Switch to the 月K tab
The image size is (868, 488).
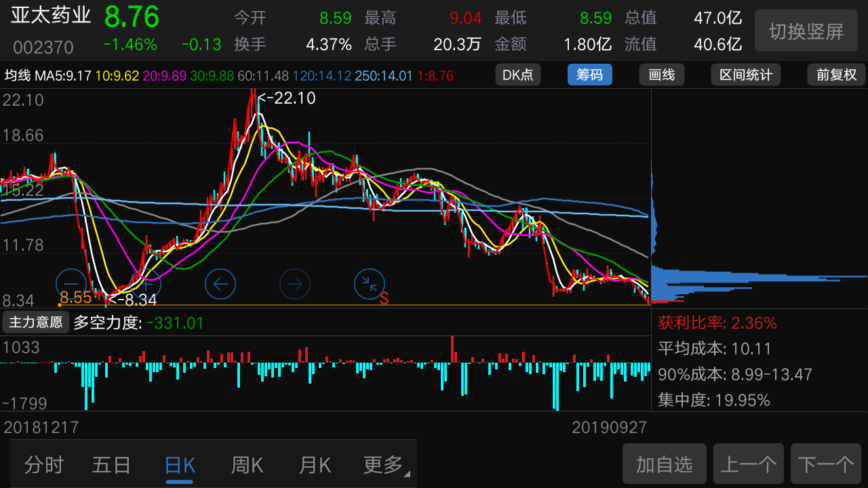point(315,465)
